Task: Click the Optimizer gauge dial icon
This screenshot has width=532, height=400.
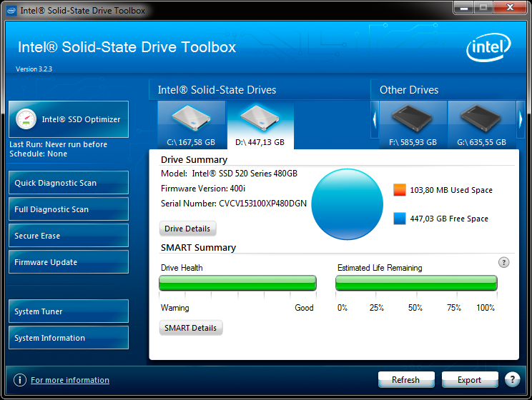Action: point(26,119)
